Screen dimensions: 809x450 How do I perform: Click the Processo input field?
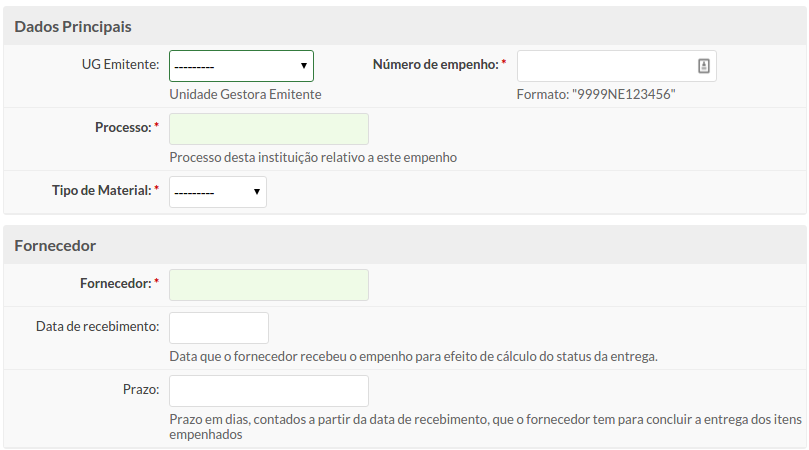[x=269, y=129]
